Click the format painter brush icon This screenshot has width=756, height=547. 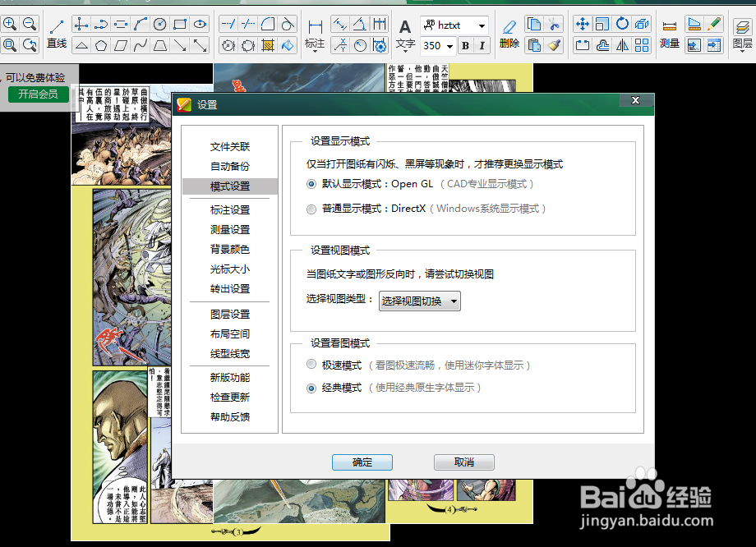tap(554, 46)
